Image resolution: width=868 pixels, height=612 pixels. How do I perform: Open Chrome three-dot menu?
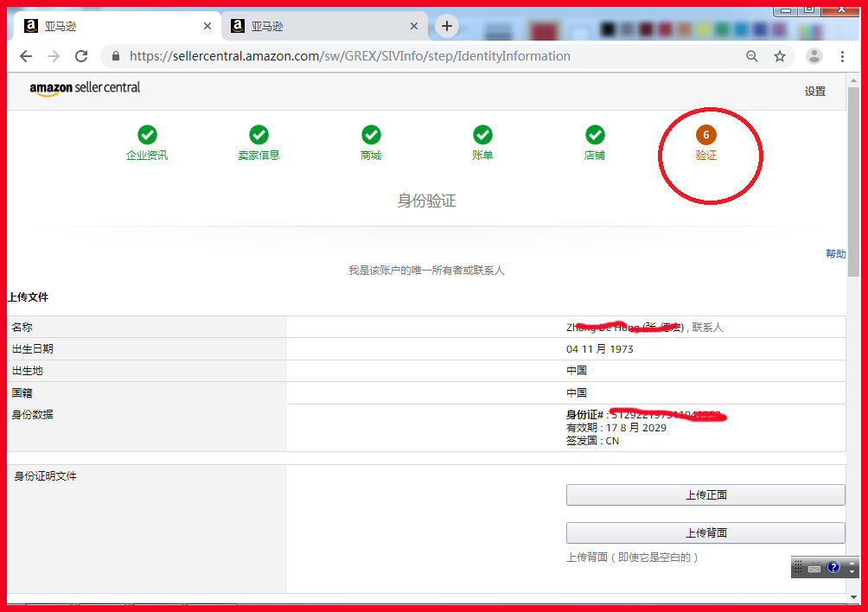click(x=842, y=56)
